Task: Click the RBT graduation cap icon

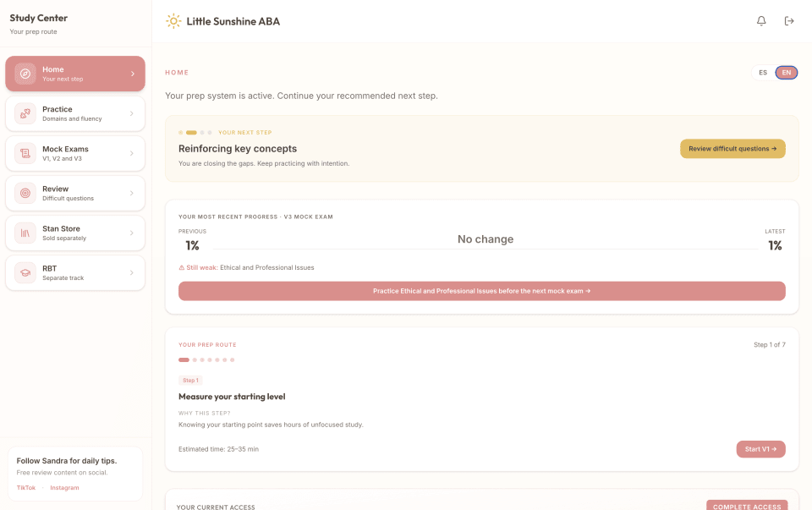Action: pyautogui.click(x=25, y=273)
